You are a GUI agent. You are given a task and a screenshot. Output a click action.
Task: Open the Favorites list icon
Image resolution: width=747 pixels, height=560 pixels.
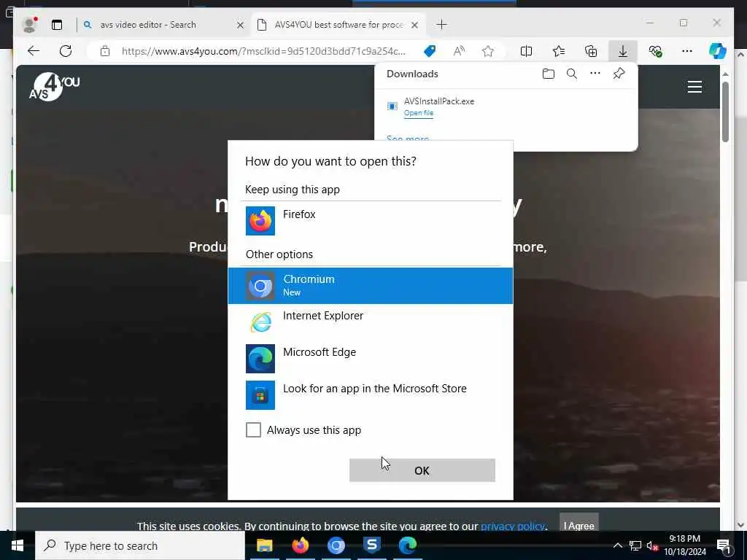559,51
